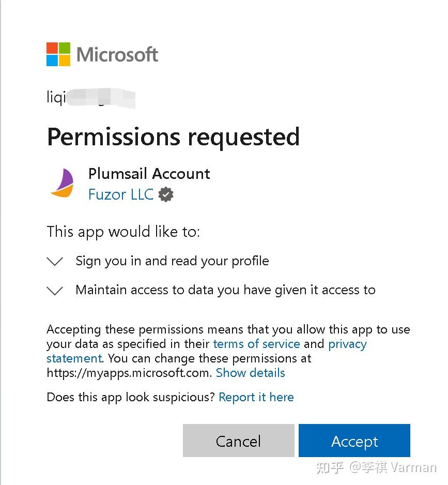Screen dimensions: 448x485
Task: Click "Maintain access to data" permission text
Action: tap(225, 290)
